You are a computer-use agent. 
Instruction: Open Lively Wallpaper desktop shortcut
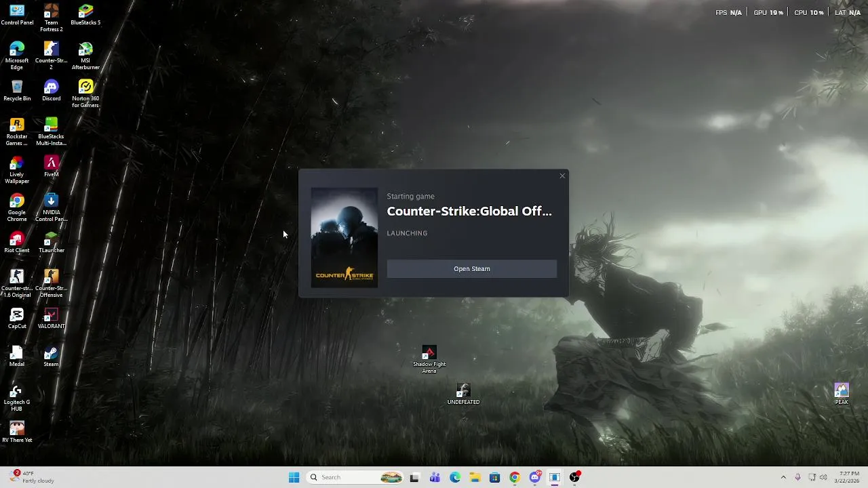click(17, 169)
